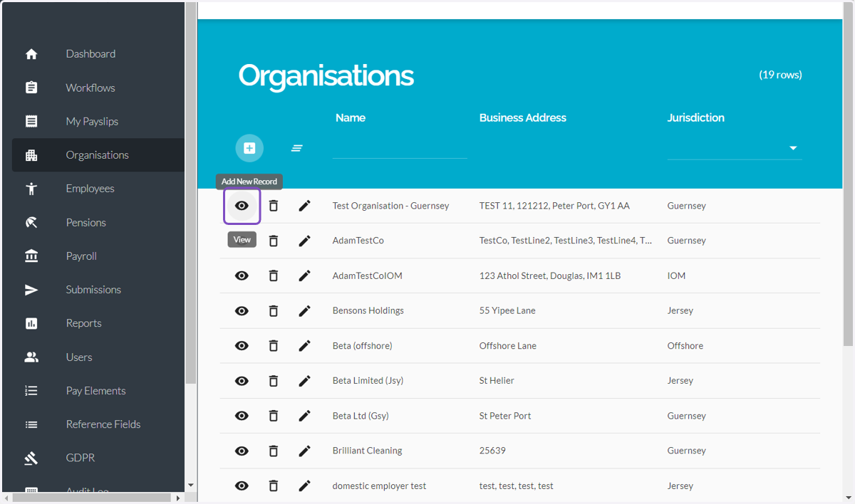Screen dimensions: 855x504
Task: View the AdamTestCoIOM record
Action: click(x=242, y=275)
